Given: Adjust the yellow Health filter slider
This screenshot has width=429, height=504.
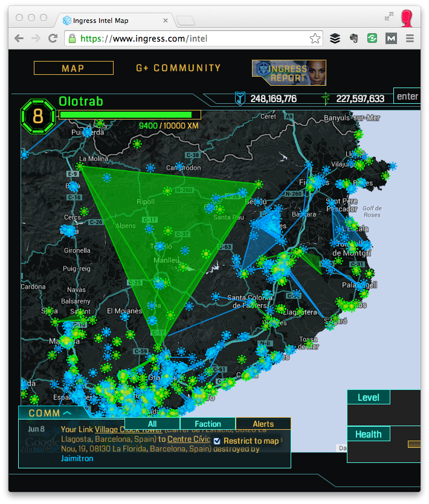Looking at the screenshot, I should point(414,444).
